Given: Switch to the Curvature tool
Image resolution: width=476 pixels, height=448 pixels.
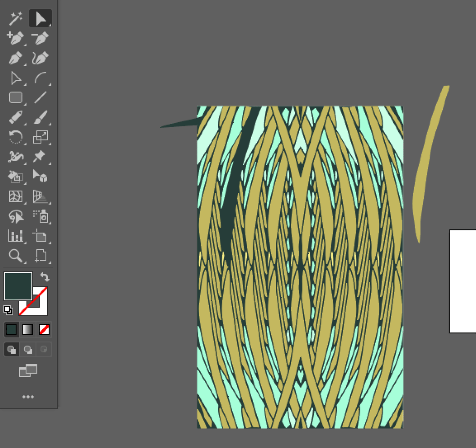Looking at the screenshot, I should tap(40, 58).
